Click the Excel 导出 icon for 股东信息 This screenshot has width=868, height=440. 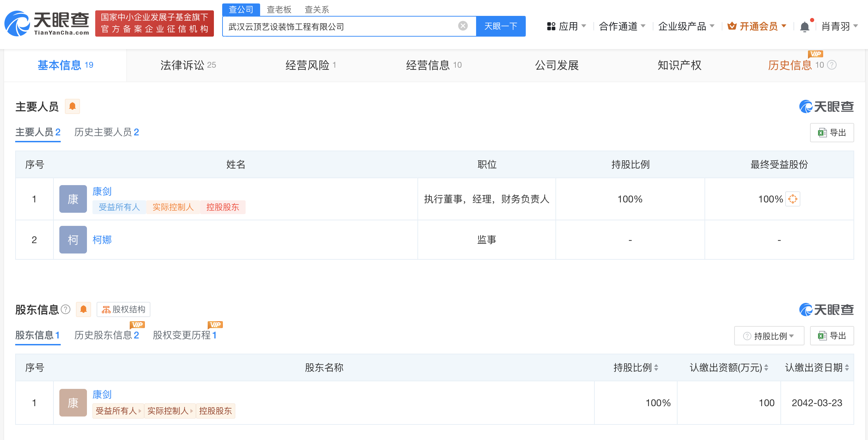click(832, 335)
